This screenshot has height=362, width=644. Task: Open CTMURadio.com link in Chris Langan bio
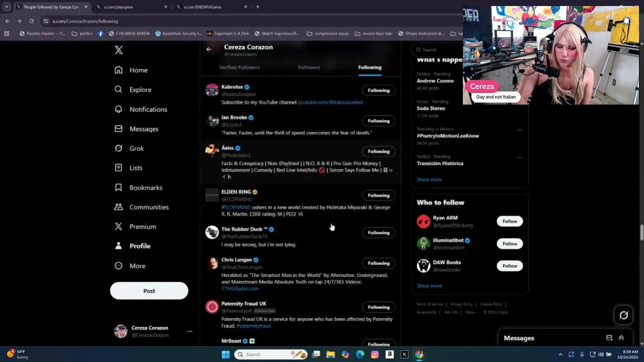tap(240, 289)
